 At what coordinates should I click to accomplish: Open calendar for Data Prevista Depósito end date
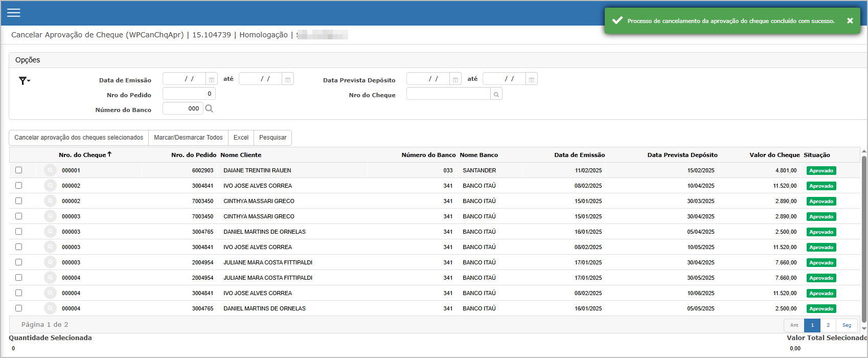click(532, 79)
